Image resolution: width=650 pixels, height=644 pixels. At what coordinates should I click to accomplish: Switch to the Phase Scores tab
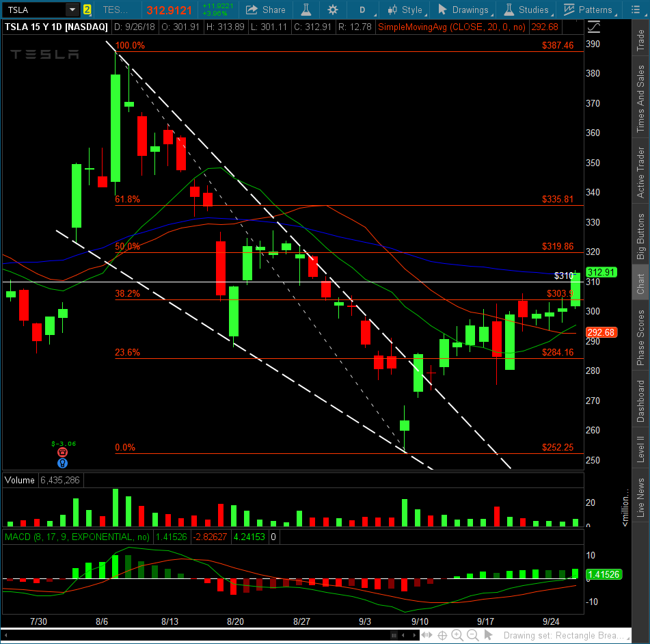[x=640, y=338]
